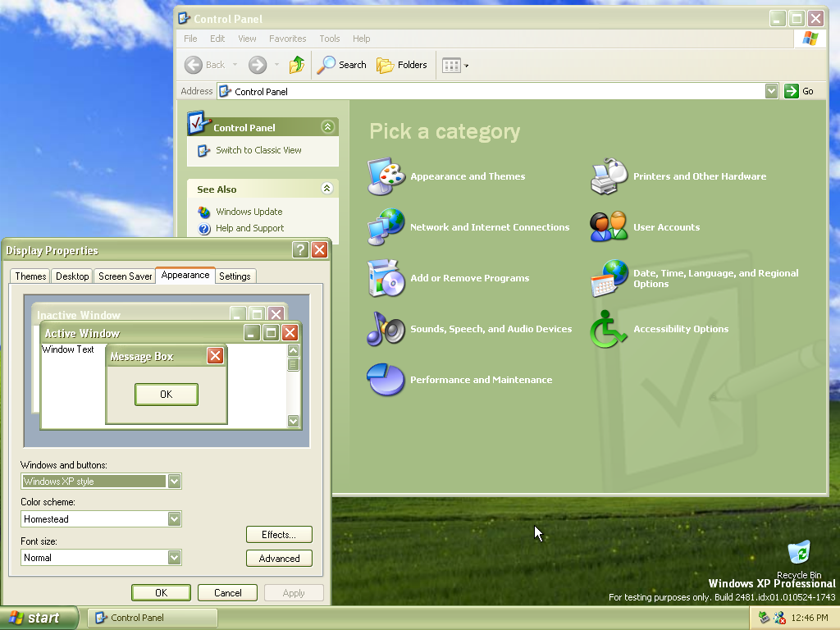Open the Edit menu
The width and height of the screenshot is (840, 630).
(217, 39)
